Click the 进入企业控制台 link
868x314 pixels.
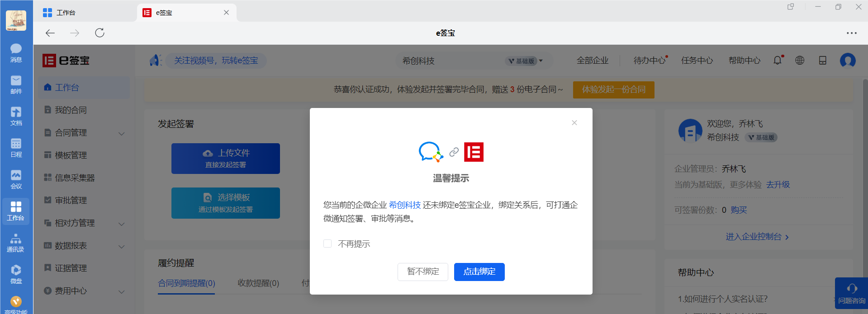tap(757, 237)
